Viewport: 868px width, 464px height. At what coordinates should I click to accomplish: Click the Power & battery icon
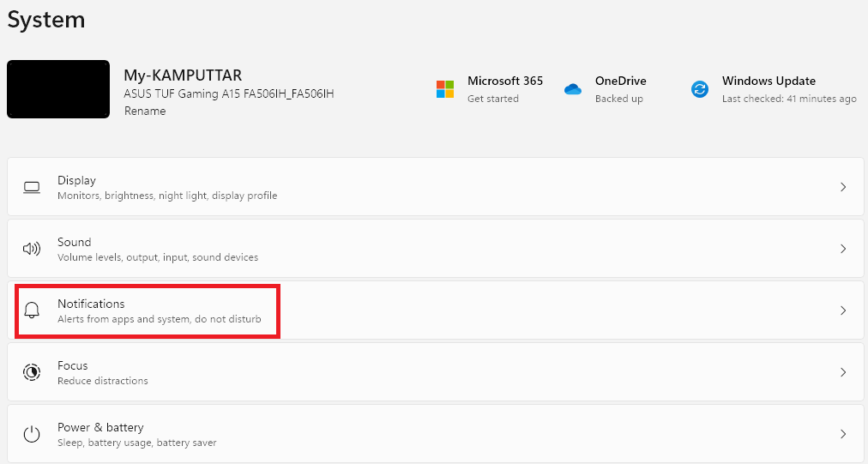[x=32, y=434]
